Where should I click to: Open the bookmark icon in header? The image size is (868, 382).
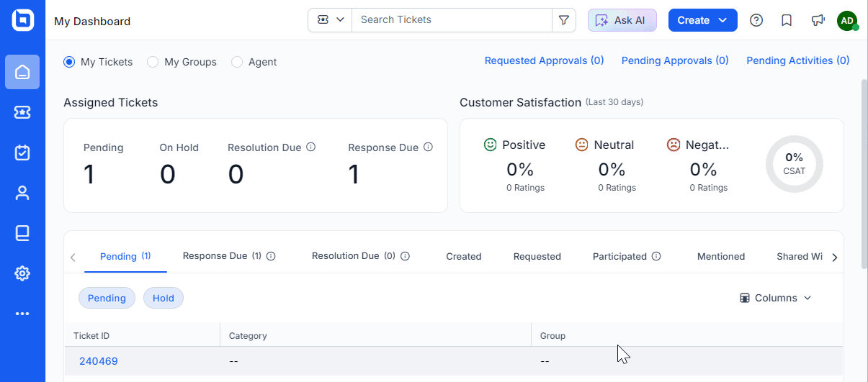click(x=787, y=20)
